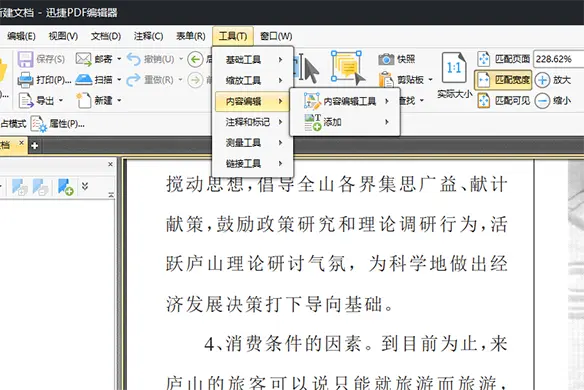The image size is (584, 390).
Task: Click the second greyed bookmark icon in panel
Action: (x=40, y=187)
